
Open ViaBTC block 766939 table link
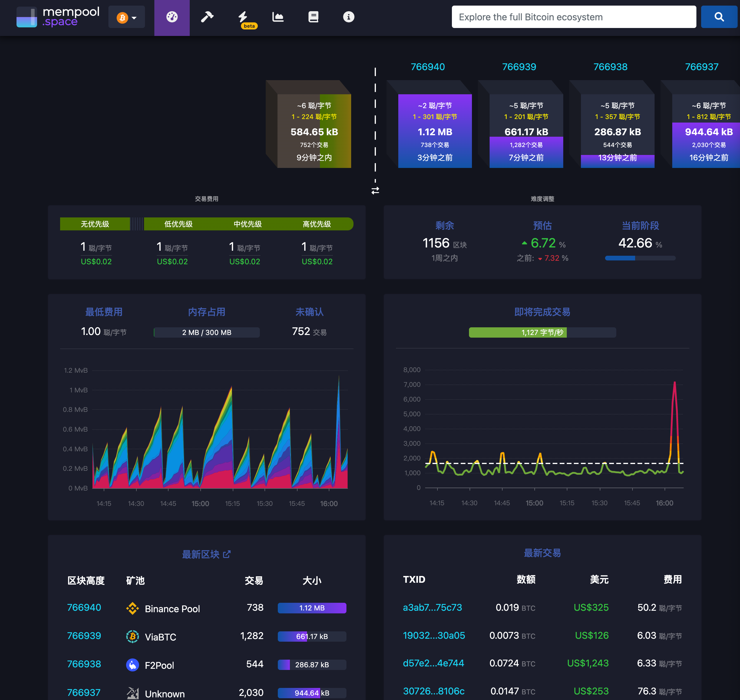point(84,635)
